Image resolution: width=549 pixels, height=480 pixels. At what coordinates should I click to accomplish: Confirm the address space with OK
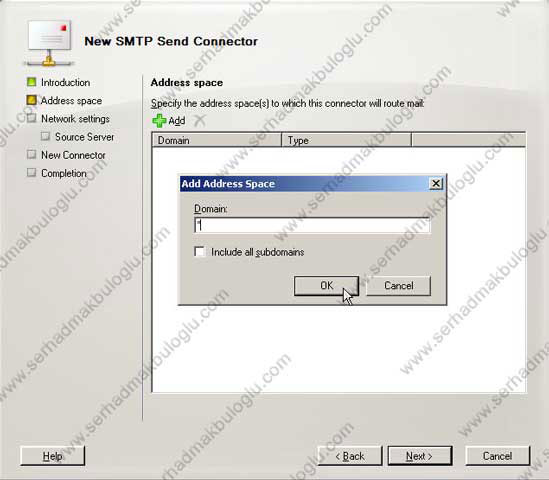pyautogui.click(x=326, y=286)
